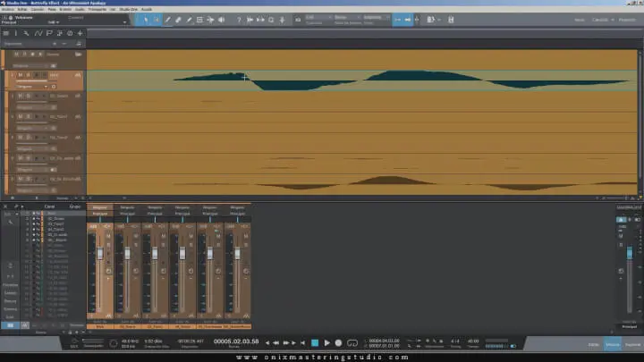Open the first mixer channel's output selector
Image resolution: width=644 pixels, height=362 pixels.
click(100, 214)
